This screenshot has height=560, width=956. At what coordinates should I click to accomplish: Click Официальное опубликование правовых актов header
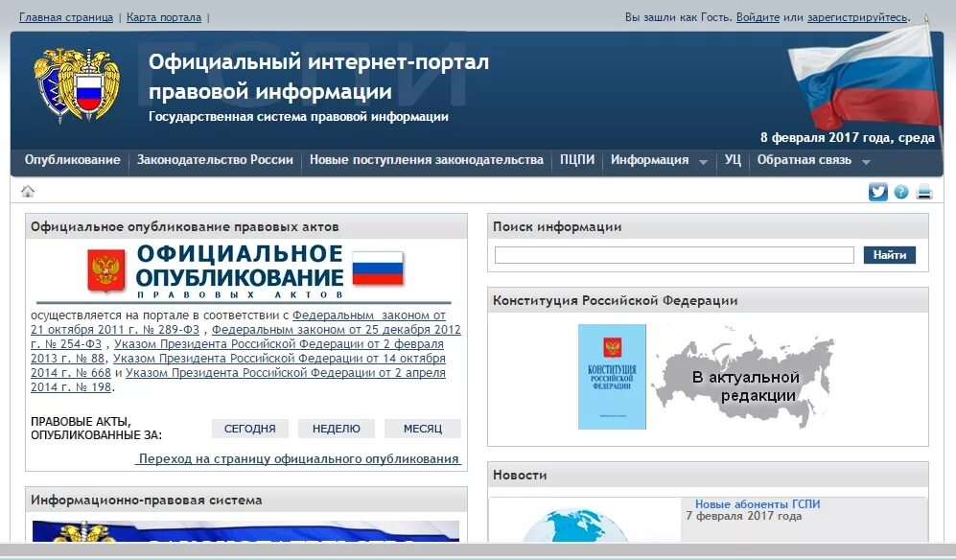coord(246,226)
